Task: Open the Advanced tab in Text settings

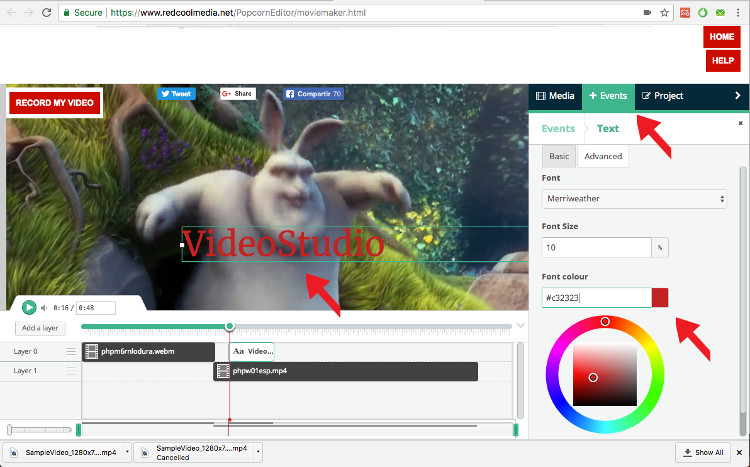Action: click(x=603, y=156)
